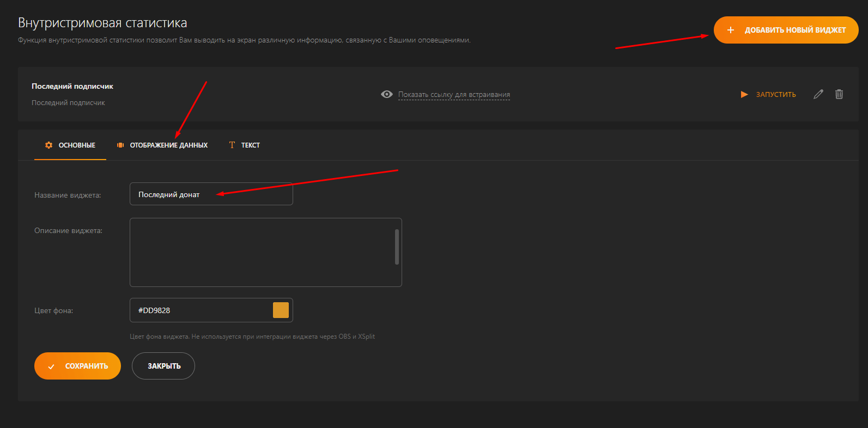
Task: Click the Название виджета input field
Action: point(211,194)
